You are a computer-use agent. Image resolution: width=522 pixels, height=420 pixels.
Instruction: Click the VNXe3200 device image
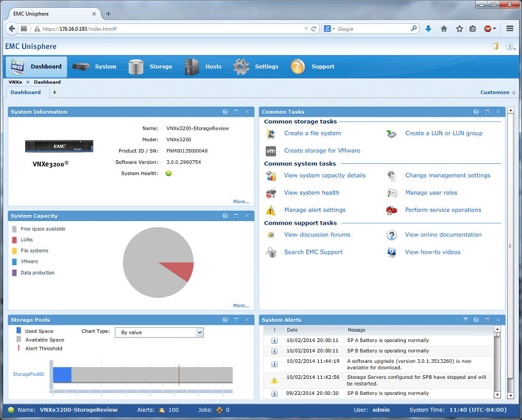tap(59, 146)
